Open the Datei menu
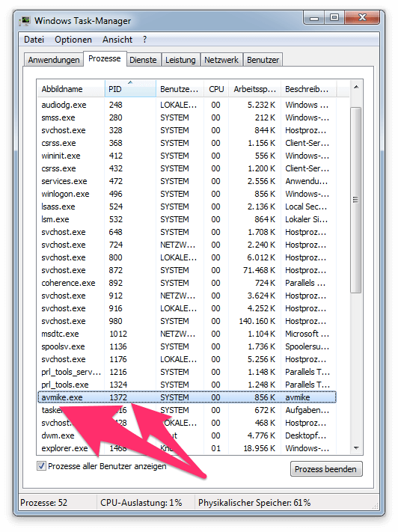 (34, 40)
